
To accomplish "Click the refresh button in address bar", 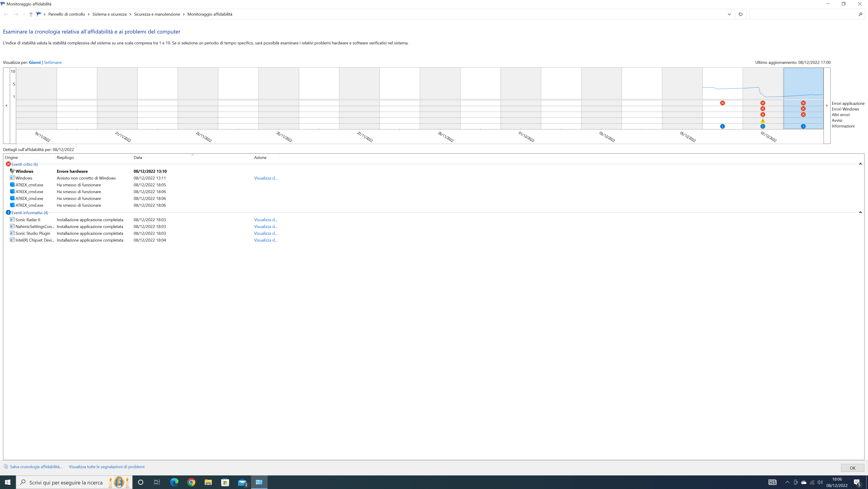I will [x=740, y=14].
